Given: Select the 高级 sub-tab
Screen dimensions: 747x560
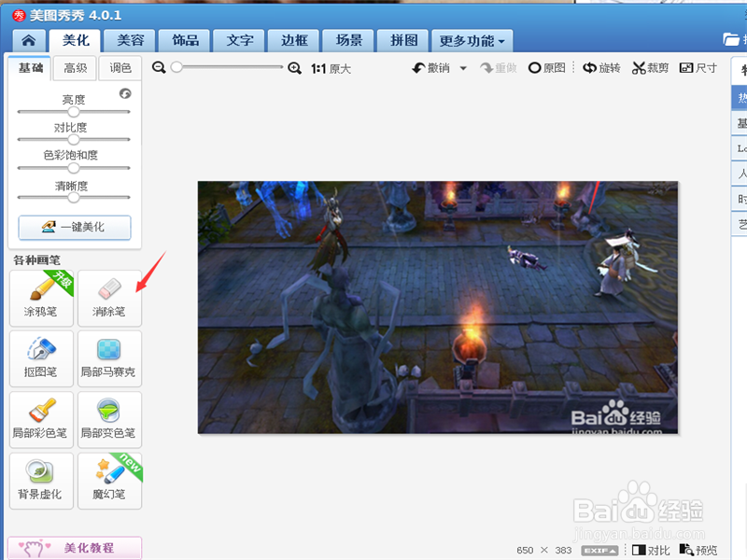Looking at the screenshot, I should [x=76, y=68].
